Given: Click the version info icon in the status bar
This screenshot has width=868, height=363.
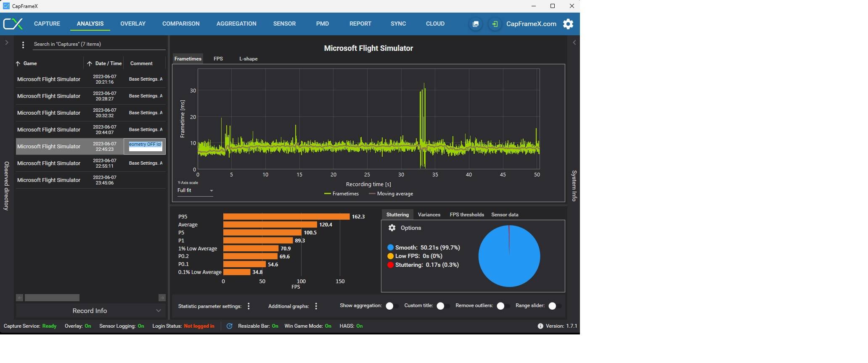Looking at the screenshot, I should click(540, 326).
